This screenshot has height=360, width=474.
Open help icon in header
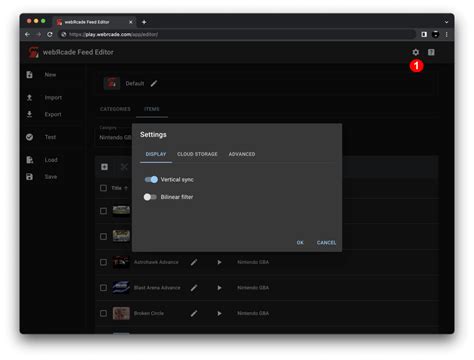pos(431,52)
